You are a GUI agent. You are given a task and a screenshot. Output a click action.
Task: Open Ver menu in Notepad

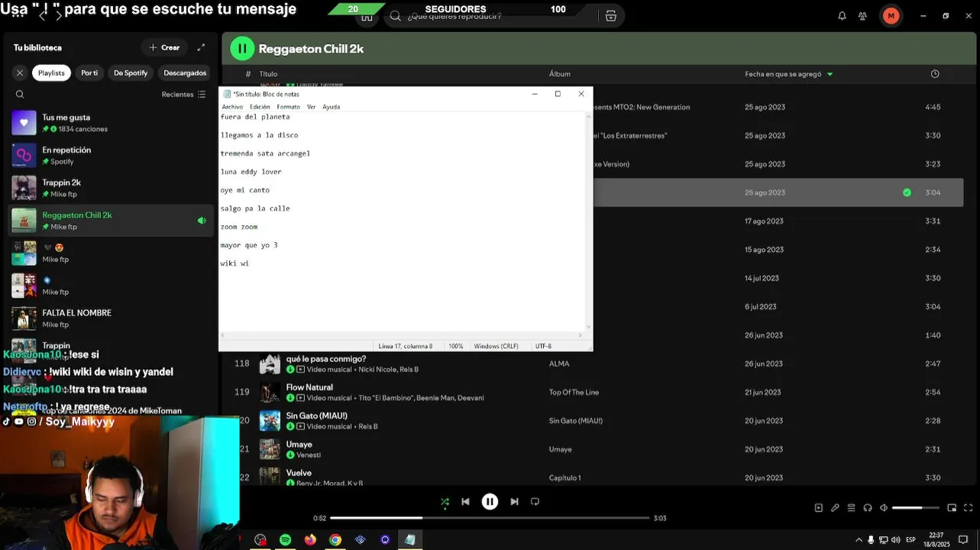(x=311, y=107)
